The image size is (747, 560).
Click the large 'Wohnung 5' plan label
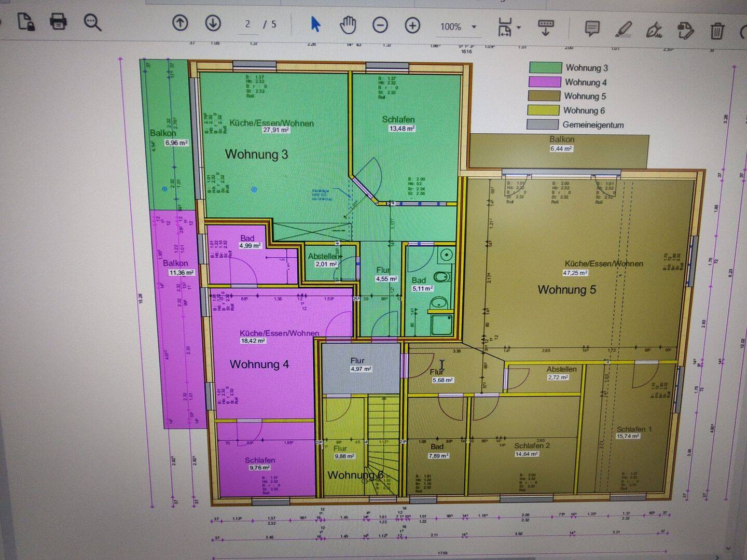[566, 289]
